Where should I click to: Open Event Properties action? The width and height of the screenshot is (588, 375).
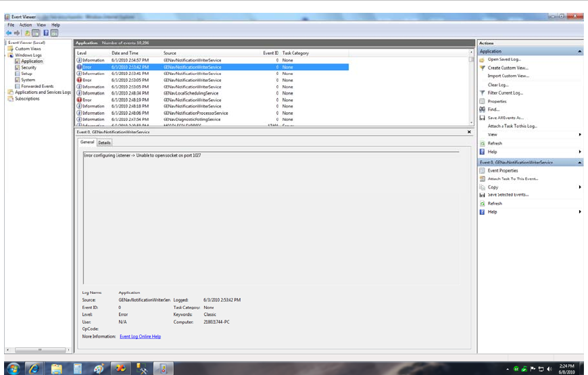[x=502, y=171]
